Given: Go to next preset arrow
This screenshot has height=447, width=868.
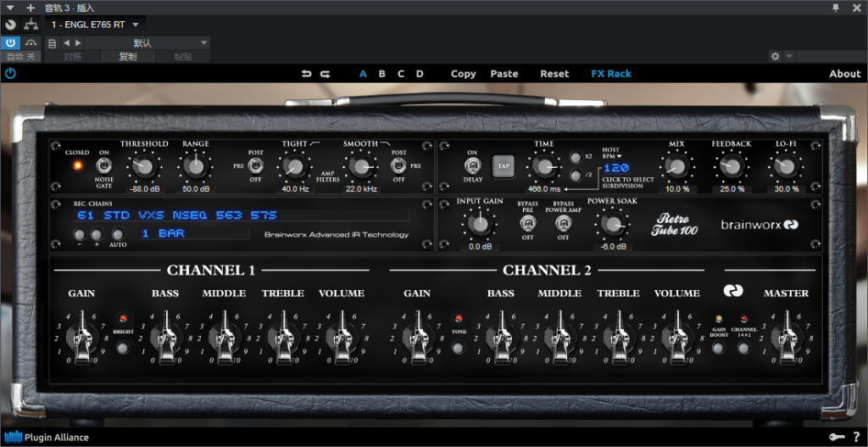Looking at the screenshot, I should [78, 43].
